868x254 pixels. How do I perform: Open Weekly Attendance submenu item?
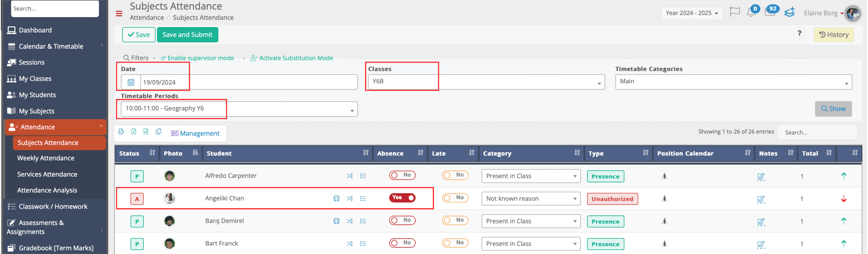46,158
